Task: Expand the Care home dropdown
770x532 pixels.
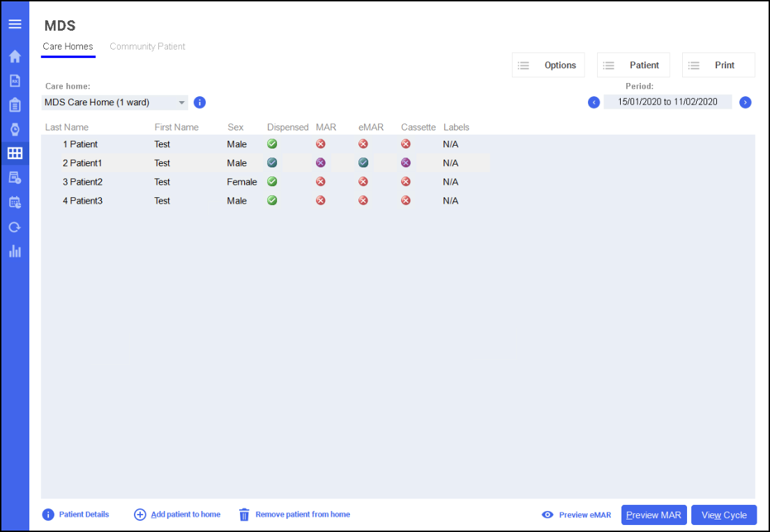Action: (182, 102)
